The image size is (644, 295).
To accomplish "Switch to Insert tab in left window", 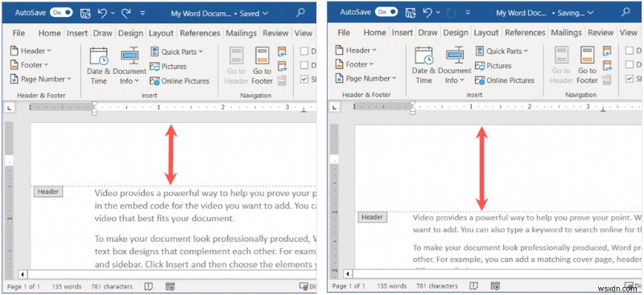I will (77, 33).
